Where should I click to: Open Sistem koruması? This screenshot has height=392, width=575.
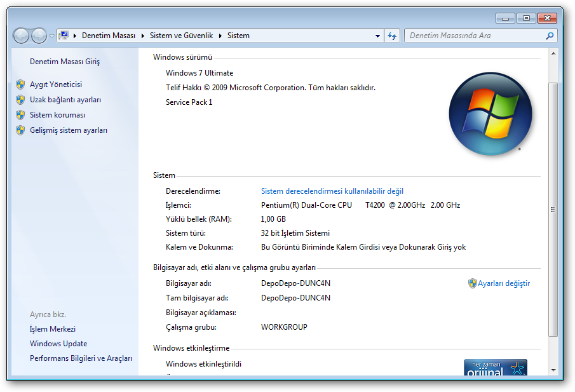point(57,115)
